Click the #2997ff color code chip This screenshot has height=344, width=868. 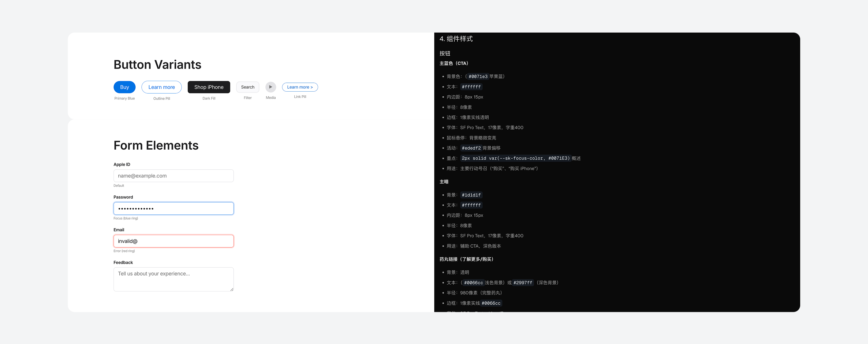coord(522,283)
